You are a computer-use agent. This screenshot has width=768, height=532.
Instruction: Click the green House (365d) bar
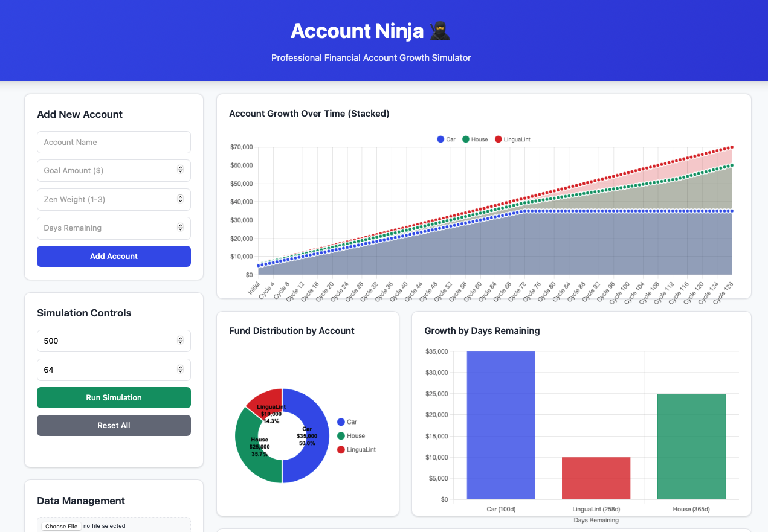click(x=691, y=446)
